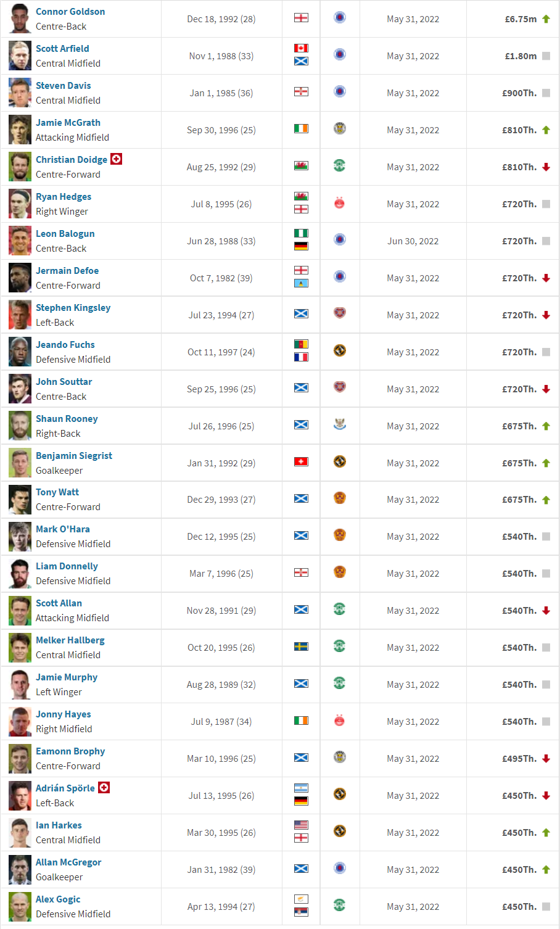
Task: Click the club crest in Tony Watt's row
Action: [x=339, y=498]
